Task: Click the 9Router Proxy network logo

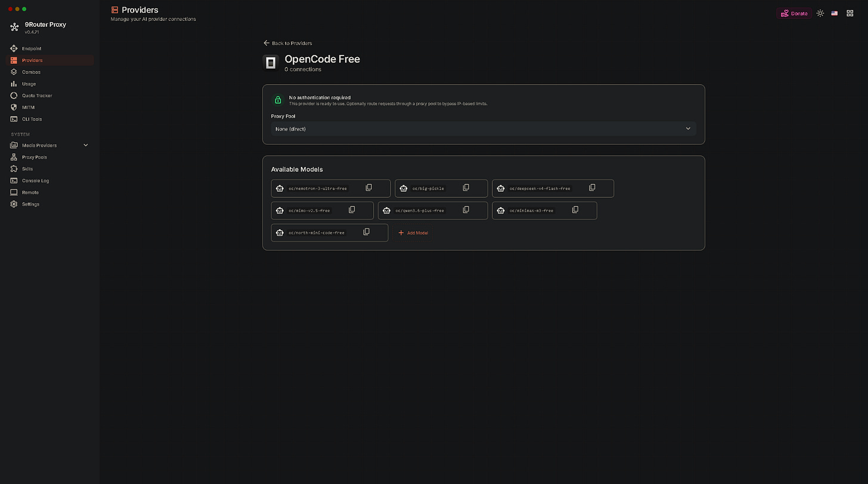Action: tap(14, 27)
